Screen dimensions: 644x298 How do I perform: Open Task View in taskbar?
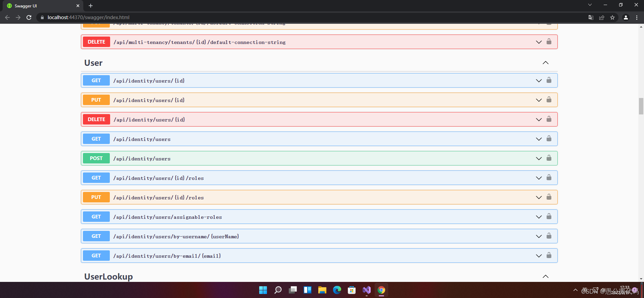(x=293, y=290)
